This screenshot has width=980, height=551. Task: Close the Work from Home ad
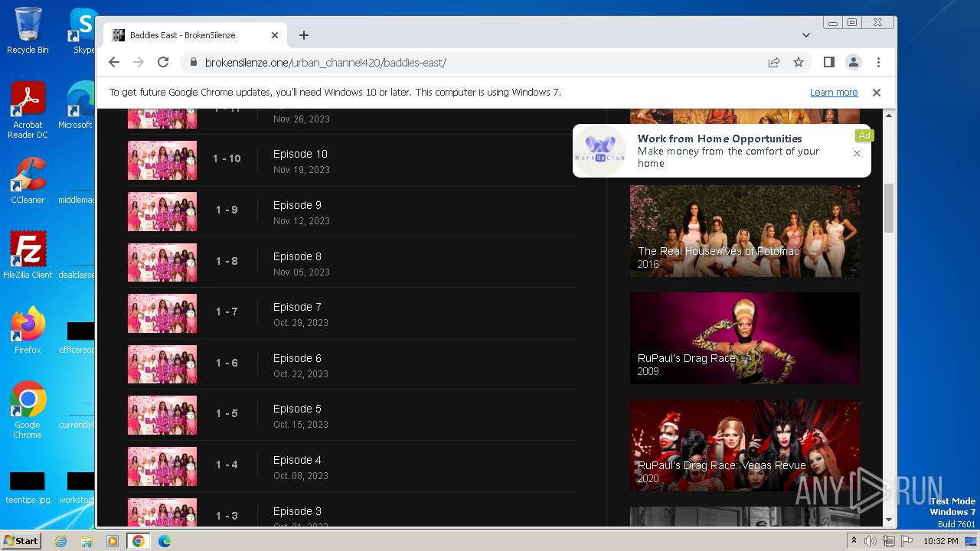click(857, 153)
